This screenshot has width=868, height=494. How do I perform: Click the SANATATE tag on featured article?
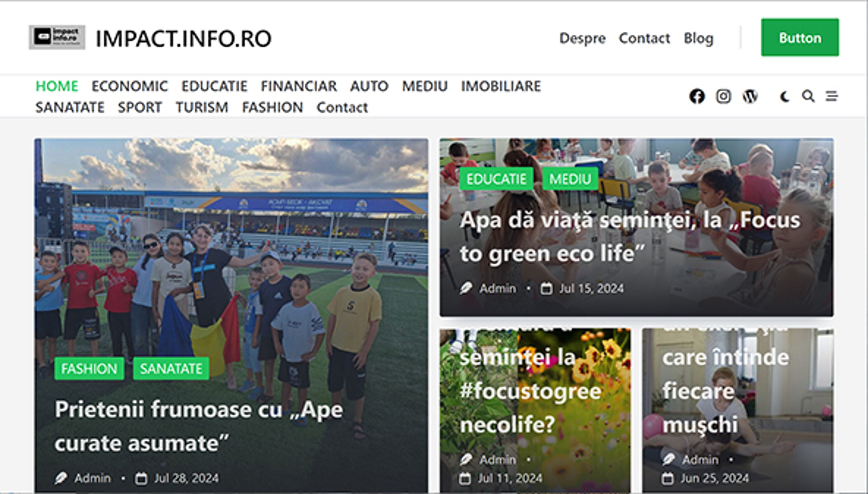(171, 368)
